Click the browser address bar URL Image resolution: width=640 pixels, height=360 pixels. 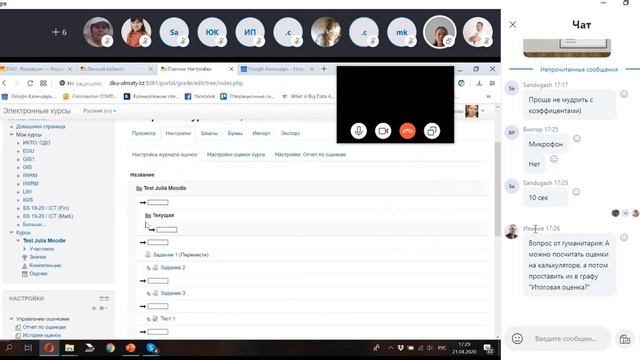pos(176,83)
